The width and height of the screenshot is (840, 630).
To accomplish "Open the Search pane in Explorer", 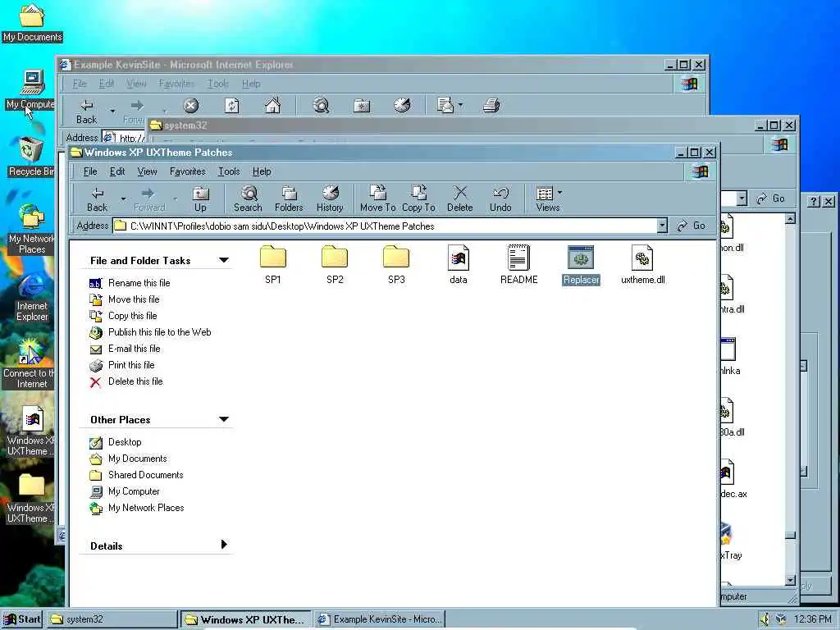I will 248,199.
